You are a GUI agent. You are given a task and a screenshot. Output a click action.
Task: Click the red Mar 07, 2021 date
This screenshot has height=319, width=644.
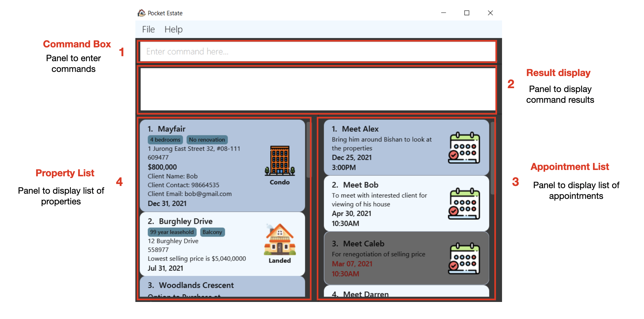pos(352,264)
